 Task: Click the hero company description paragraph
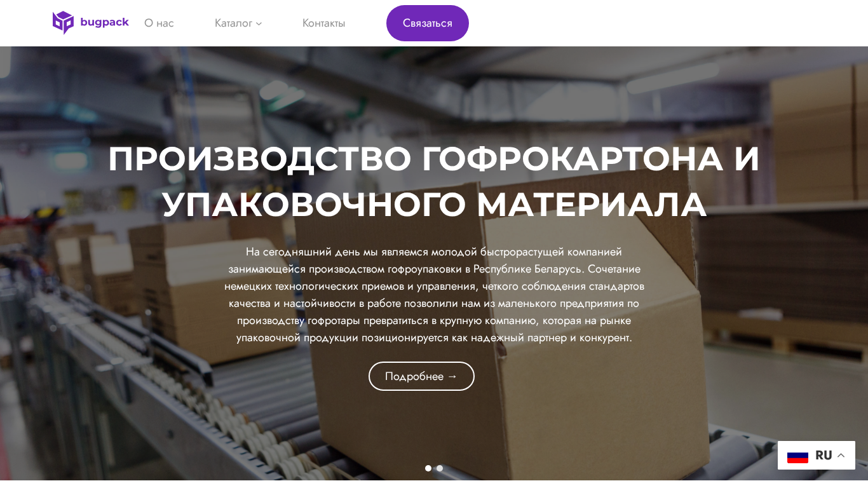[x=434, y=295]
